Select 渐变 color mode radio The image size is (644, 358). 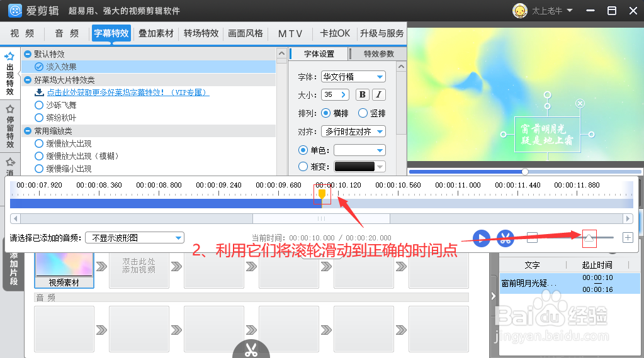pos(303,166)
